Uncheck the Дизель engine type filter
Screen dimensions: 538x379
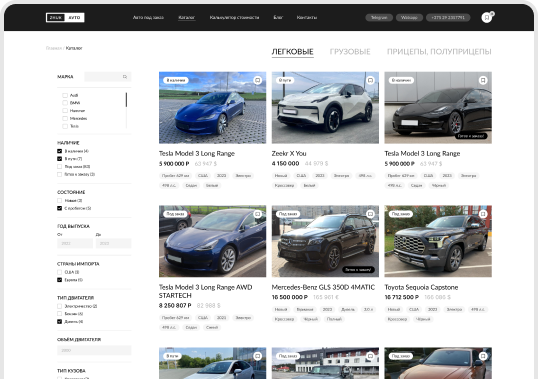59,322
